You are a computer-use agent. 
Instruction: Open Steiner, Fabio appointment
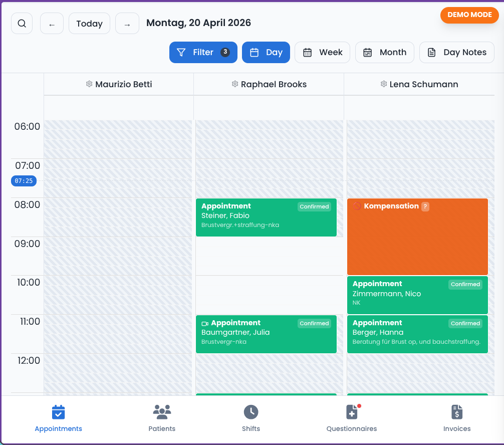pos(266,217)
